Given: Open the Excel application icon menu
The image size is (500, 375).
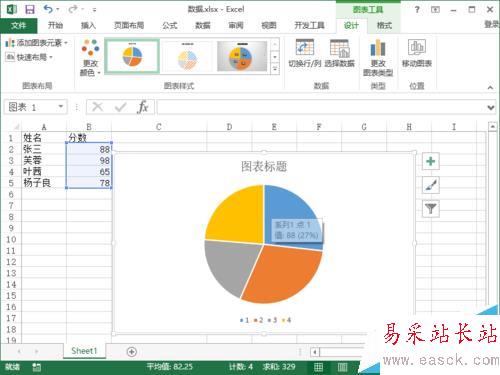Looking at the screenshot, I should [11, 9].
